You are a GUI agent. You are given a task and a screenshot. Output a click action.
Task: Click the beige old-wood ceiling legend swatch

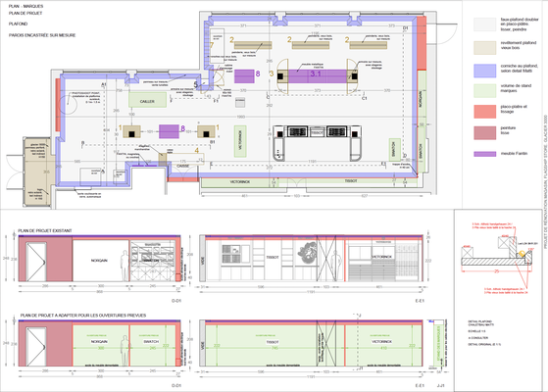484,48
